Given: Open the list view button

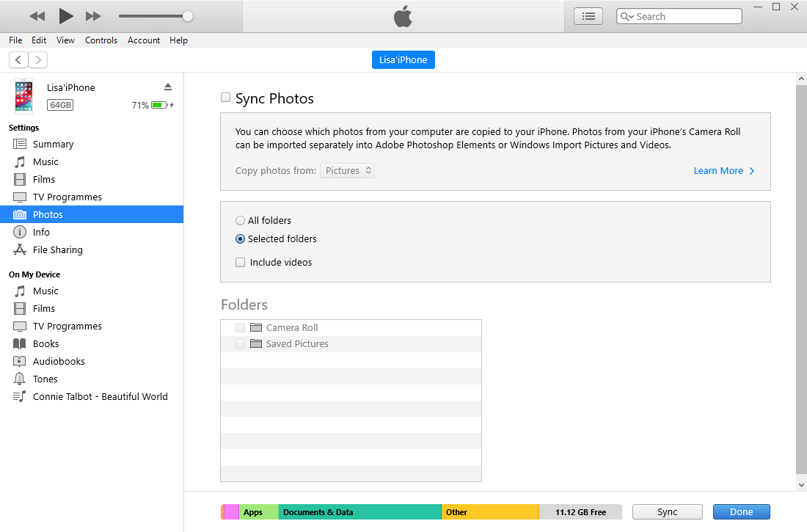Looking at the screenshot, I should (x=588, y=16).
